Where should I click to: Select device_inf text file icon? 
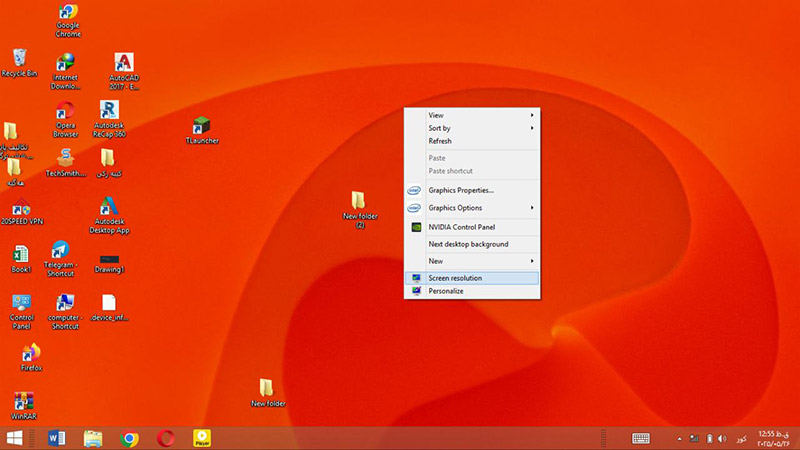coord(109,308)
